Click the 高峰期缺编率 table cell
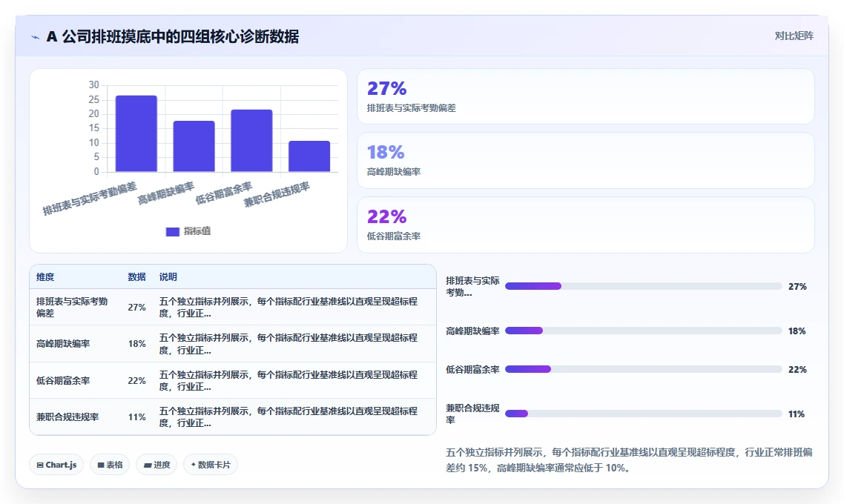This screenshot has width=844, height=504. point(63,344)
